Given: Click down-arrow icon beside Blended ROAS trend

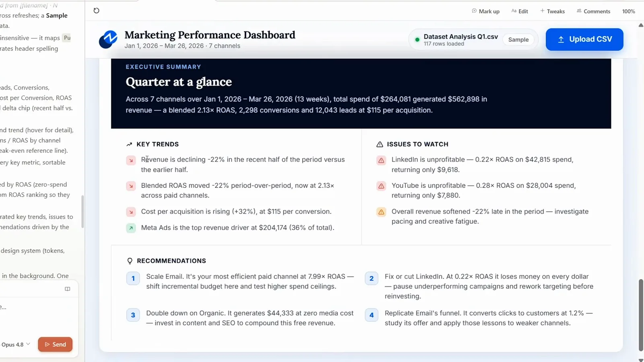Looking at the screenshot, I should coord(131,186).
